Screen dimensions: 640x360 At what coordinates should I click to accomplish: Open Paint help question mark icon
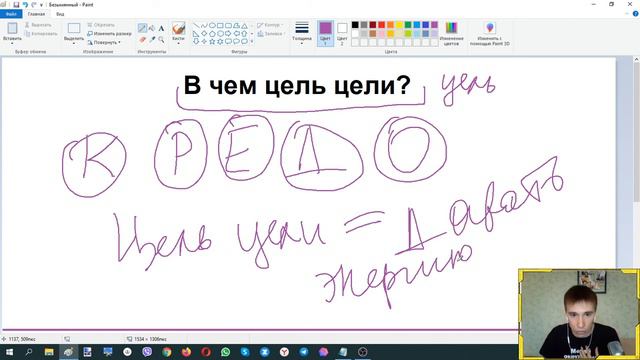tap(636, 14)
